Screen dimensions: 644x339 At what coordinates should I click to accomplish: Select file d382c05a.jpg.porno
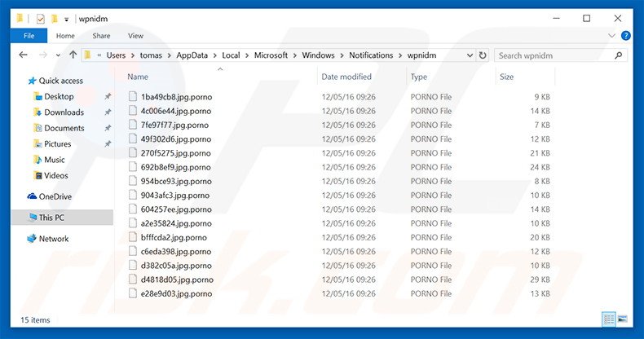(x=176, y=266)
